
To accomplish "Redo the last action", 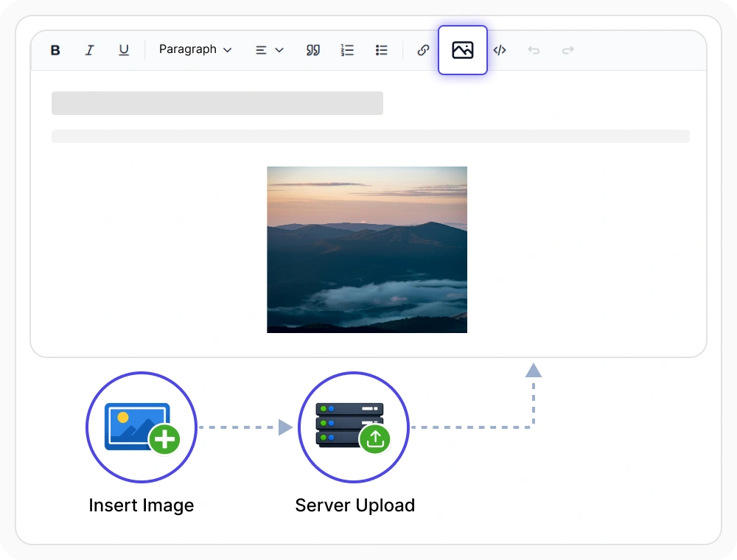I will coord(567,50).
